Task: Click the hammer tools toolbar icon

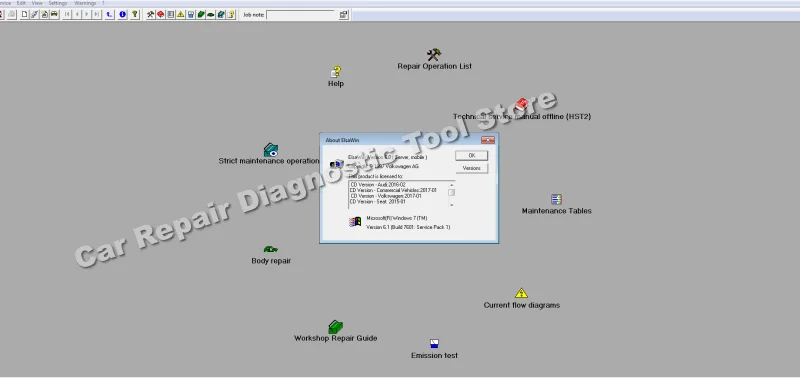Action: click(x=151, y=14)
